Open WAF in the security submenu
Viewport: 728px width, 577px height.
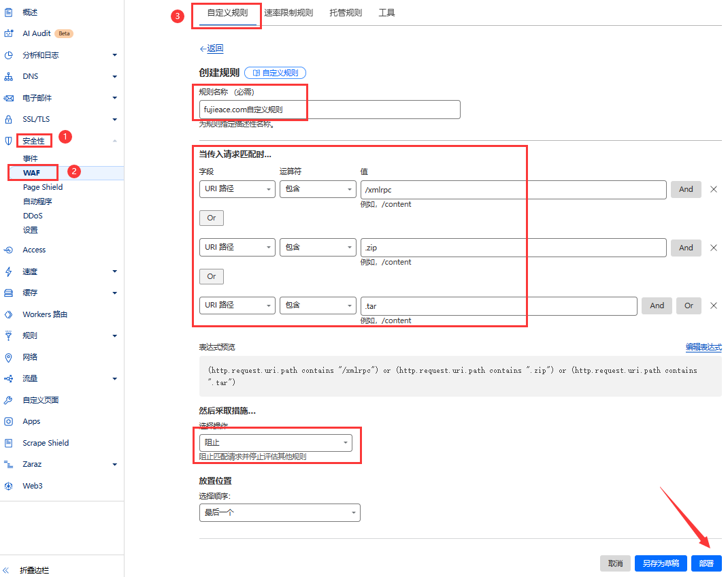pos(31,173)
